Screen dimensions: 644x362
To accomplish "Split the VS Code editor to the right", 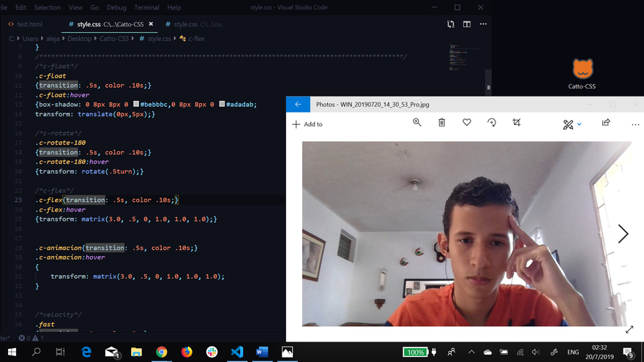I will point(466,24).
